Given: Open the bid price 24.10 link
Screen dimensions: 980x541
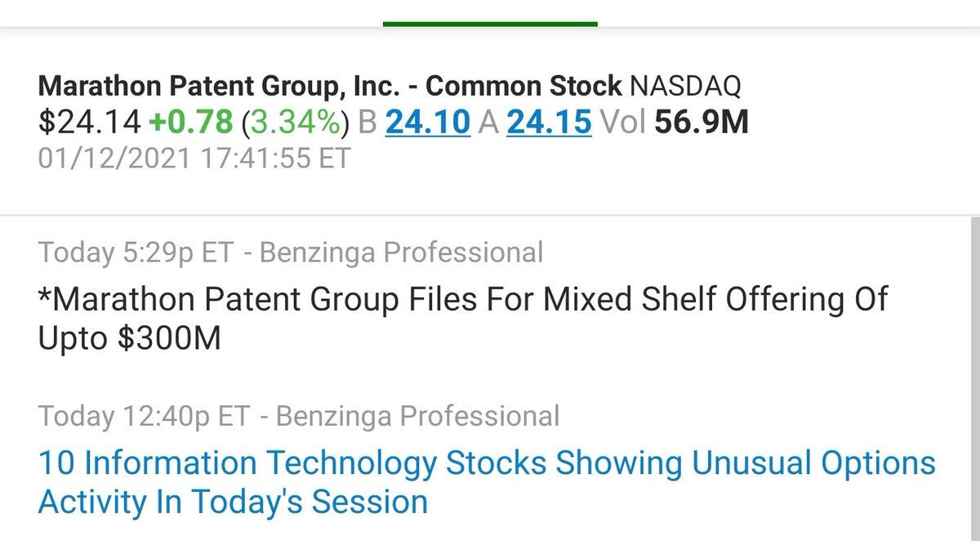Looking at the screenshot, I should (428, 122).
